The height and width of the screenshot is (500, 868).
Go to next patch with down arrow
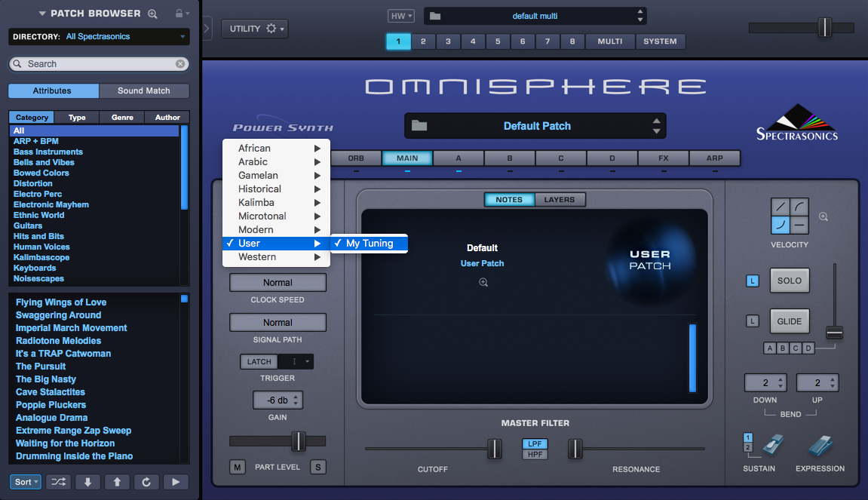point(87,482)
